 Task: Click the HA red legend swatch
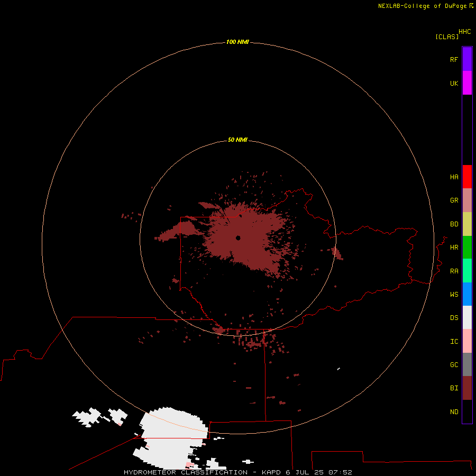pos(467,177)
